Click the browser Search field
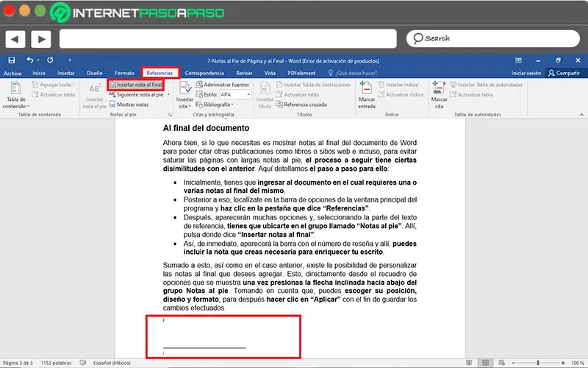This screenshot has width=588, height=368. (x=492, y=38)
